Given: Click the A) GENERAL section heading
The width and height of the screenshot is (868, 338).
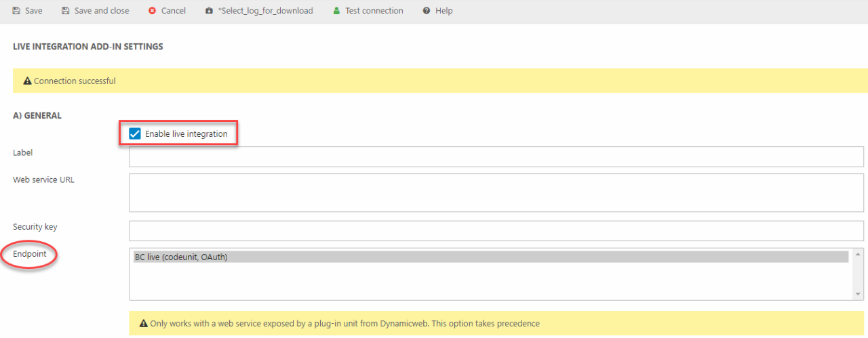Looking at the screenshot, I should pos(37,116).
